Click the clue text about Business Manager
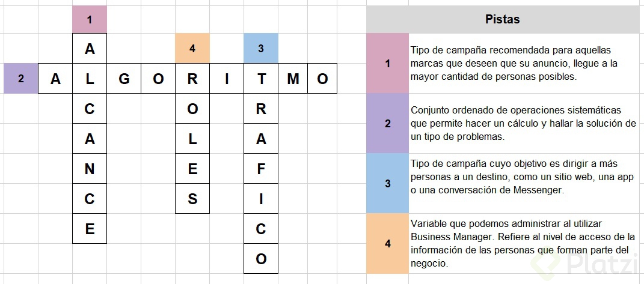 pos(523,243)
